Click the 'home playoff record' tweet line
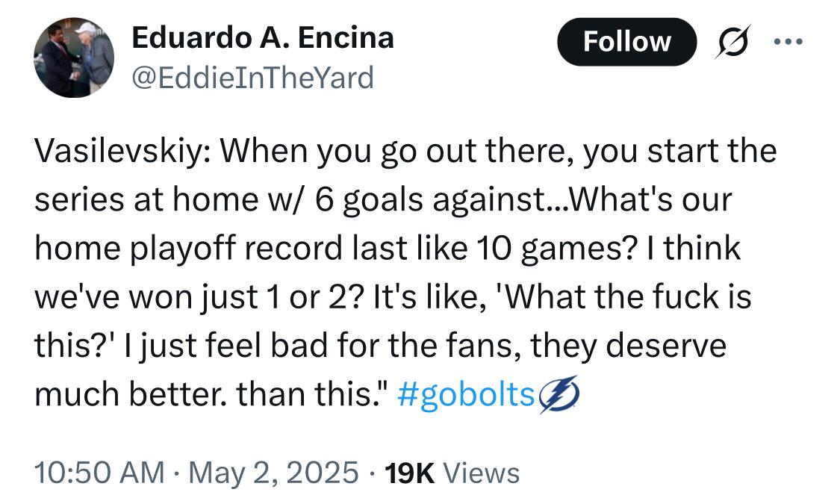The height and width of the screenshot is (504, 840). [388, 249]
